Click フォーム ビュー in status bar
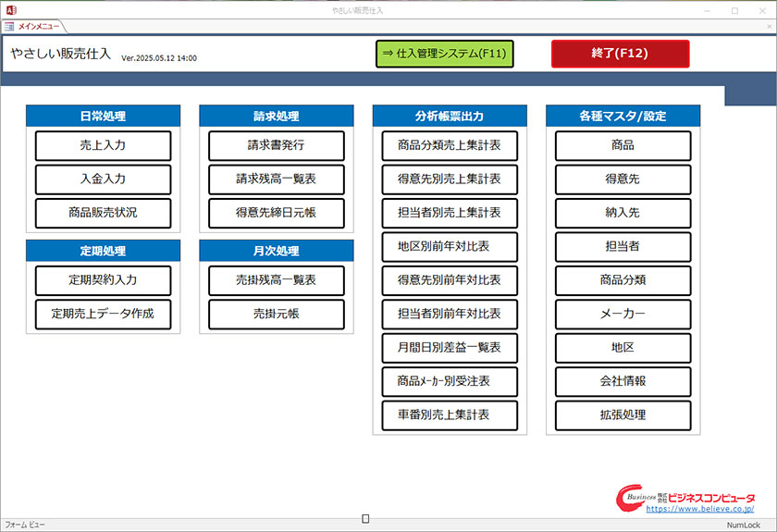 [x=25, y=525]
